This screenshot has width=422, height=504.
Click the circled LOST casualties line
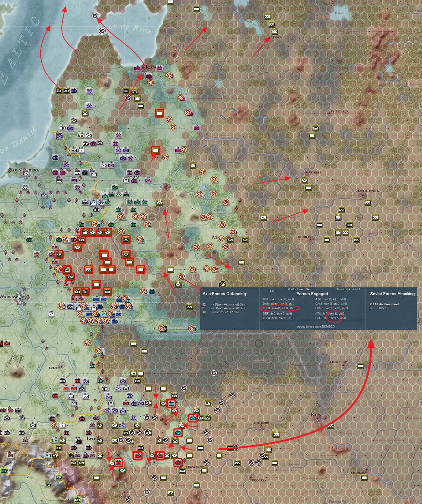280,308
